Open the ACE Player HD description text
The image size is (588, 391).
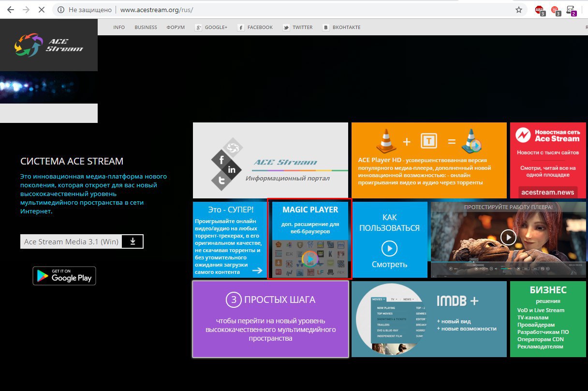click(424, 171)
